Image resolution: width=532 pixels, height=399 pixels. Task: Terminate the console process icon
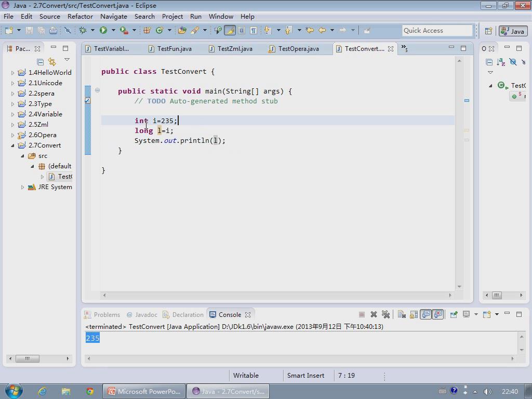coord(362,314)
